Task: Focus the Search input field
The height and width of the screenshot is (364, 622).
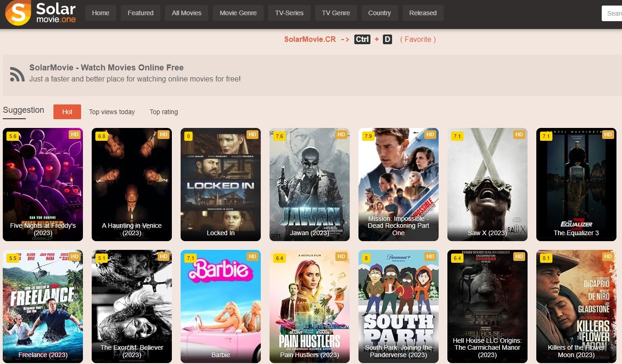Action: click(x=612, y=13)
